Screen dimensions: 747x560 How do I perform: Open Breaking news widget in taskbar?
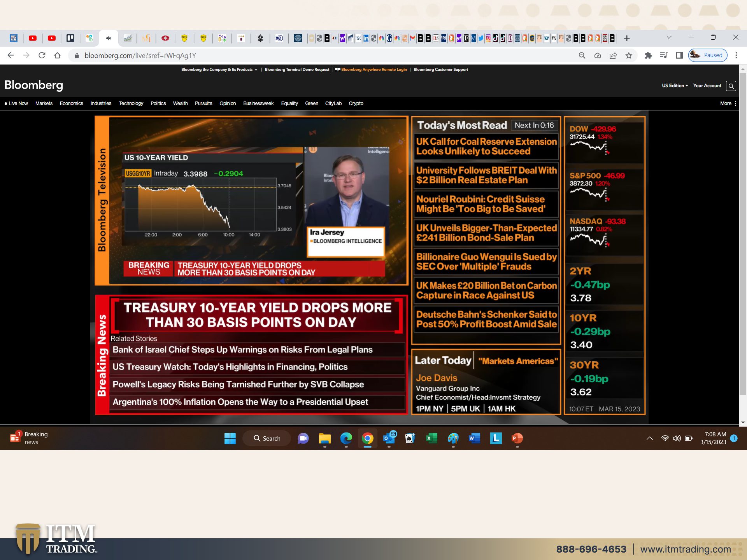tap(29, 438)
